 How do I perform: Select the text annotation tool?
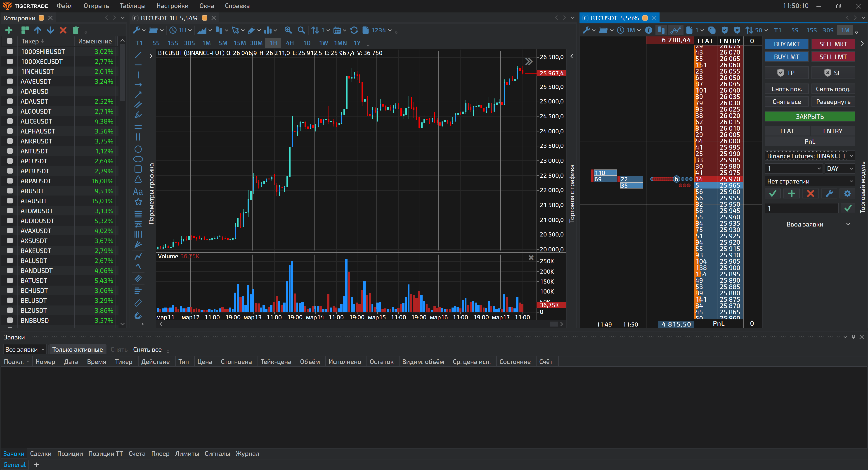[x=138, y=191]
